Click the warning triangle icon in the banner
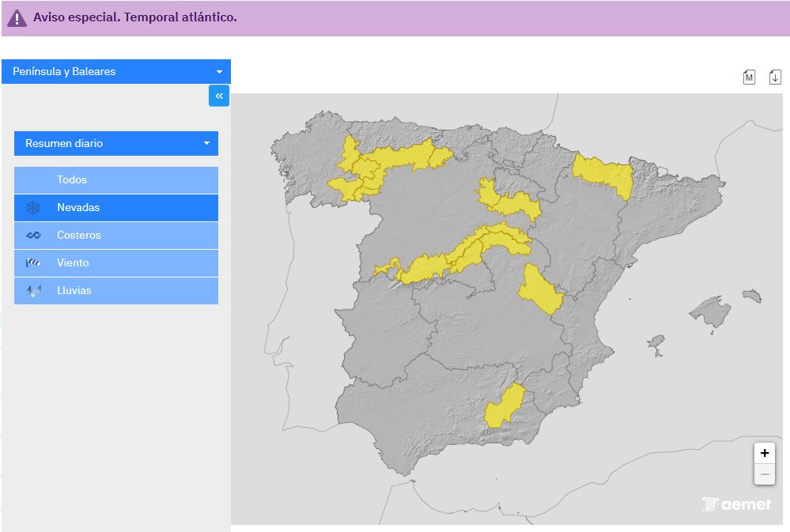Image resolution: width=790 pixels, height=532 pixels. 17,17
